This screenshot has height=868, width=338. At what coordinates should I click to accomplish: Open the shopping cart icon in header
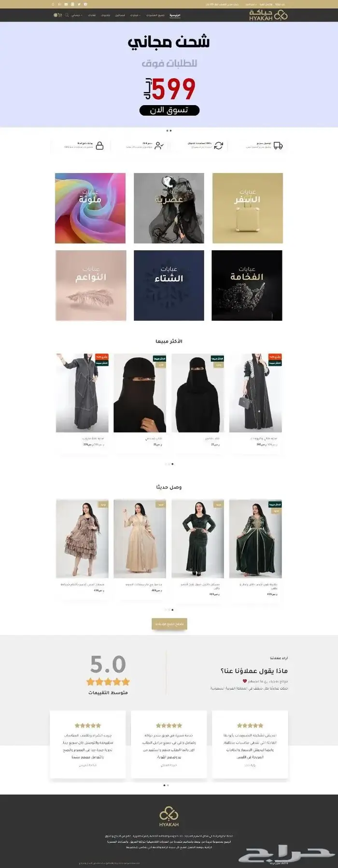pos(60,15)
